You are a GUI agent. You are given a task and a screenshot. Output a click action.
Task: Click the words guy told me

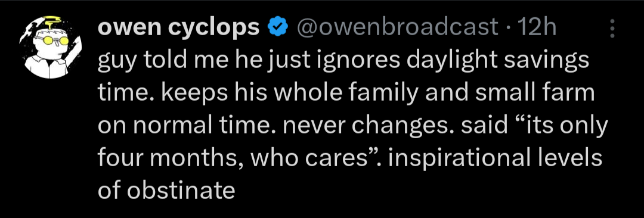point(159,61)
